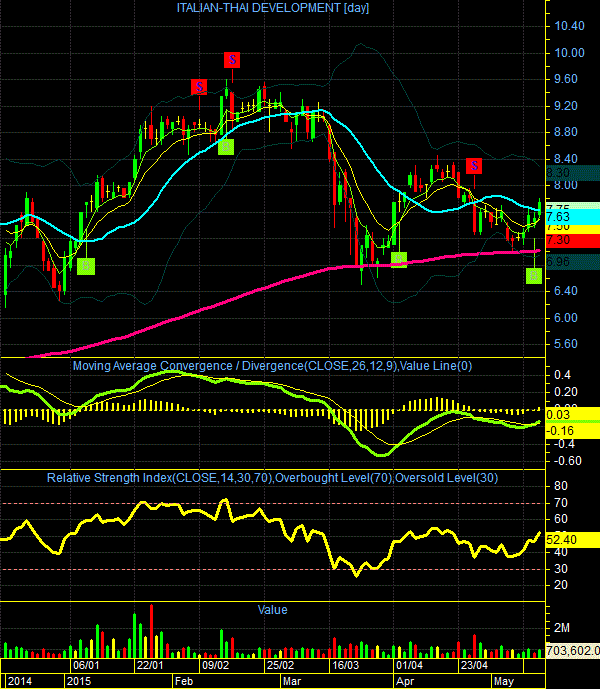Viewport: 600px width, 689px height.
Task: Select the RSI 80 axis label
Action: 561,486
